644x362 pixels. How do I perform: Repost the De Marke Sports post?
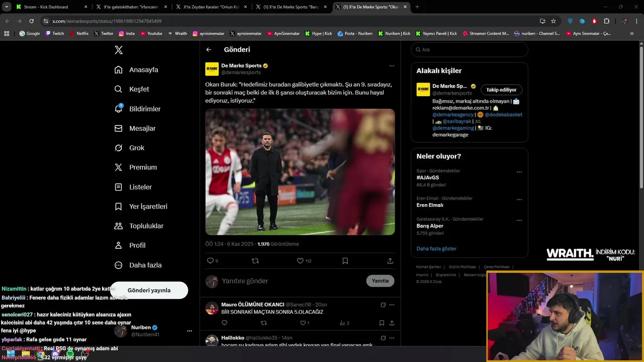coord(255,261)
